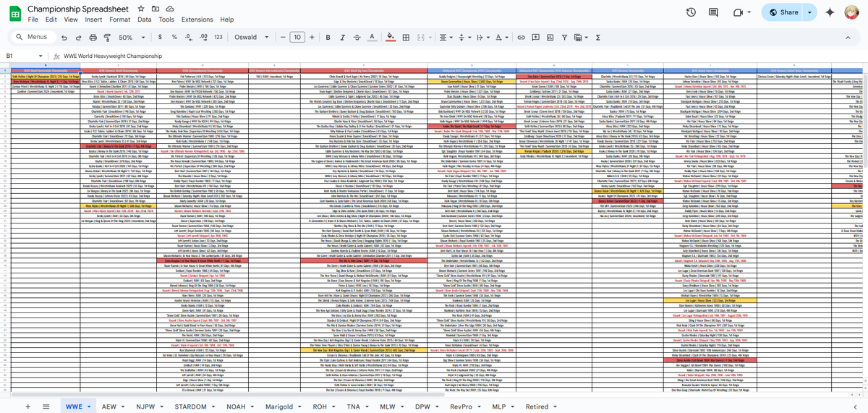Increase decimal places
The height and width of the screenshot is (413, 868).
203,38
